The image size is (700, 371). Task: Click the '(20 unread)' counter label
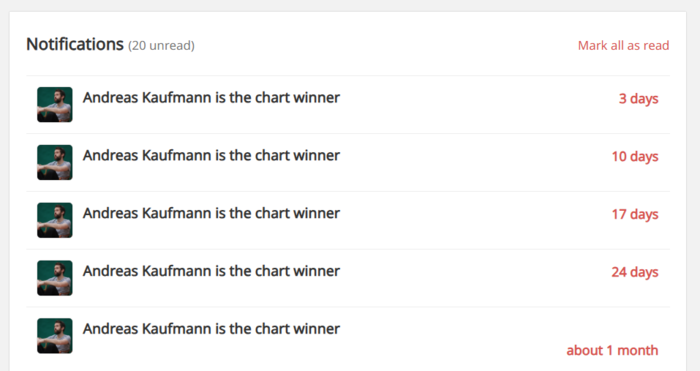(161, 46)
